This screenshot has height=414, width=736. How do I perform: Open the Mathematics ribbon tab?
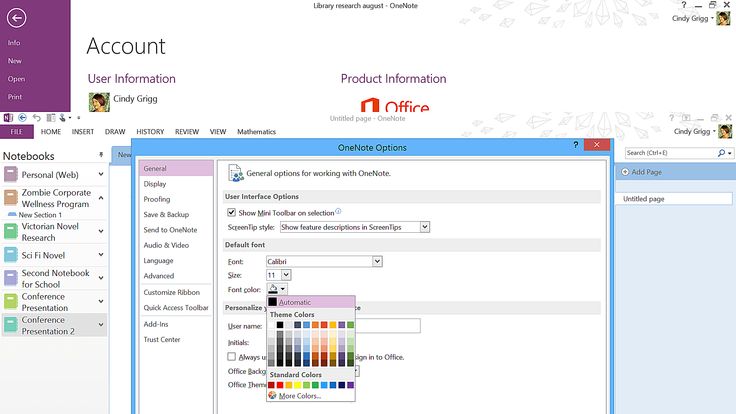pyautogui.click(x=256, y=132)
